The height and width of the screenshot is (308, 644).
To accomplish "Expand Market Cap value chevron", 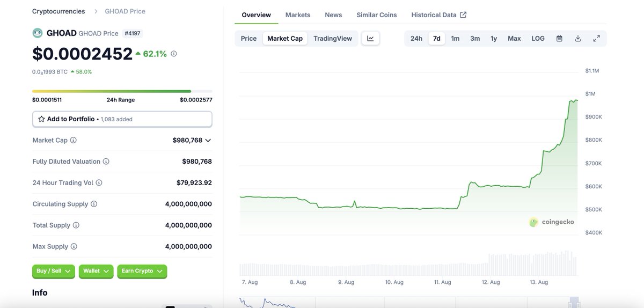I will tap(208, 141).
